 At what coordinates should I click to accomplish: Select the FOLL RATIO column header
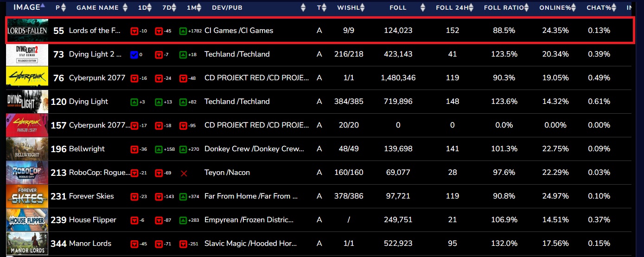504,8
